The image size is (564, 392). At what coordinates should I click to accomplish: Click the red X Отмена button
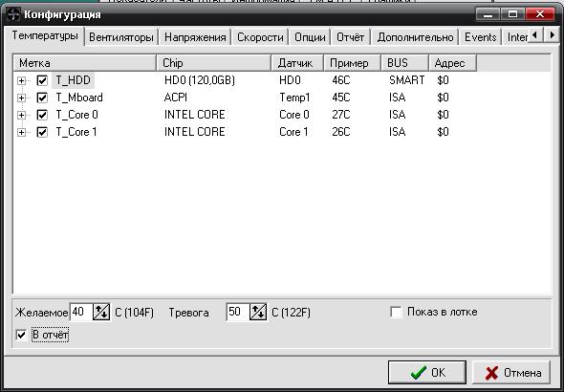click(511, 373)
